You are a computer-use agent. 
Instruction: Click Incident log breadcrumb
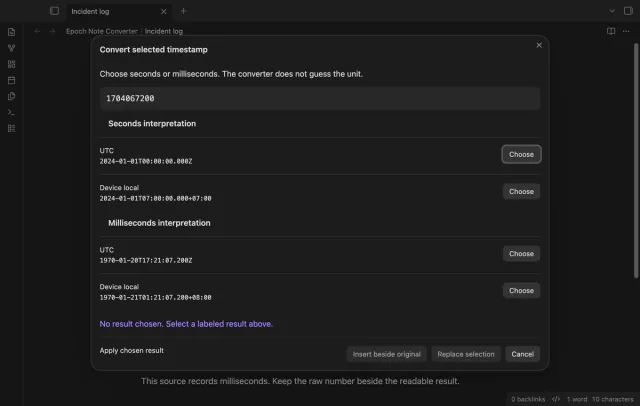coord(164,31)
